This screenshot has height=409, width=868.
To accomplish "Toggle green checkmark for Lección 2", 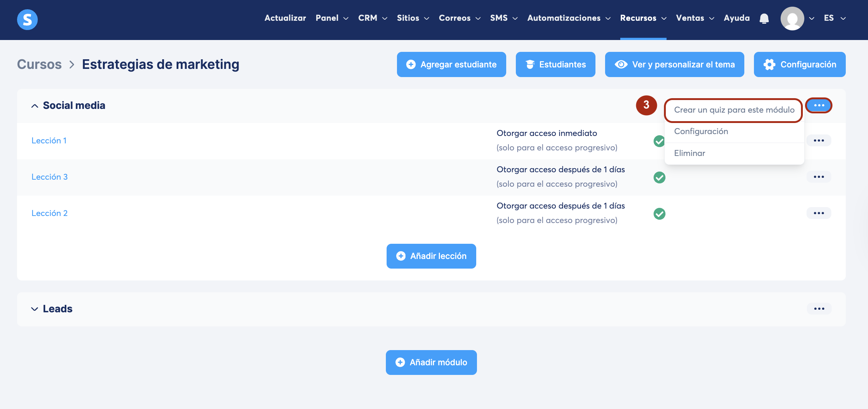I will click(x=659, y=214).
